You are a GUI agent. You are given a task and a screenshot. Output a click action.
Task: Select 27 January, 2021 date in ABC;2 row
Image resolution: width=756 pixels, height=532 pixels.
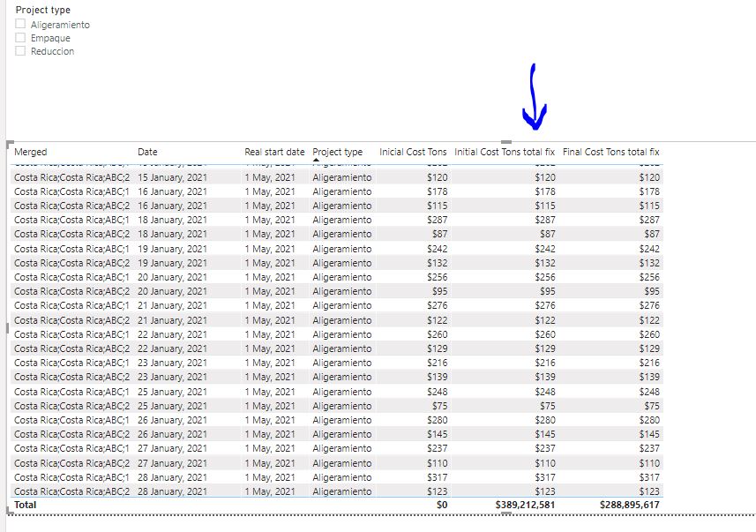(172, 463)
